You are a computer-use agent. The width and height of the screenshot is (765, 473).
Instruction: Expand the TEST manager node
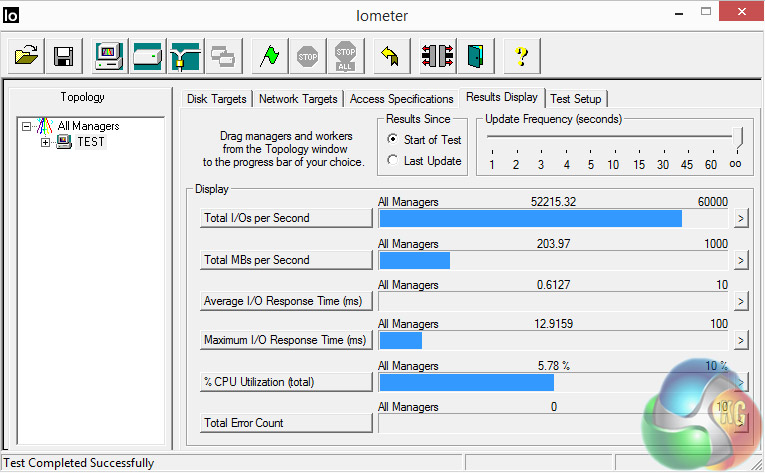(45, 143)
